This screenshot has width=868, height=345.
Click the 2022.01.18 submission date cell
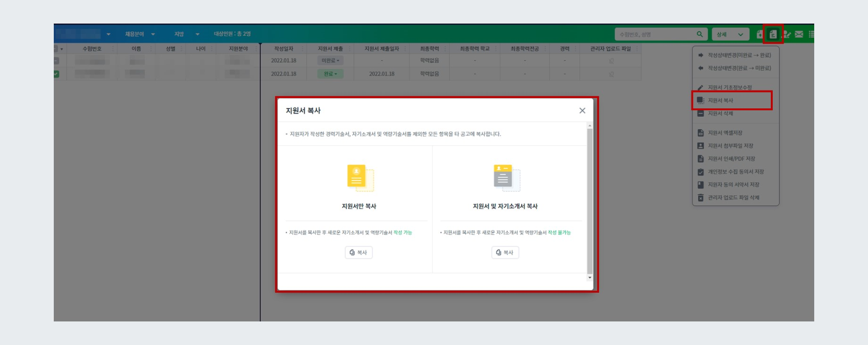coord(382,74)
